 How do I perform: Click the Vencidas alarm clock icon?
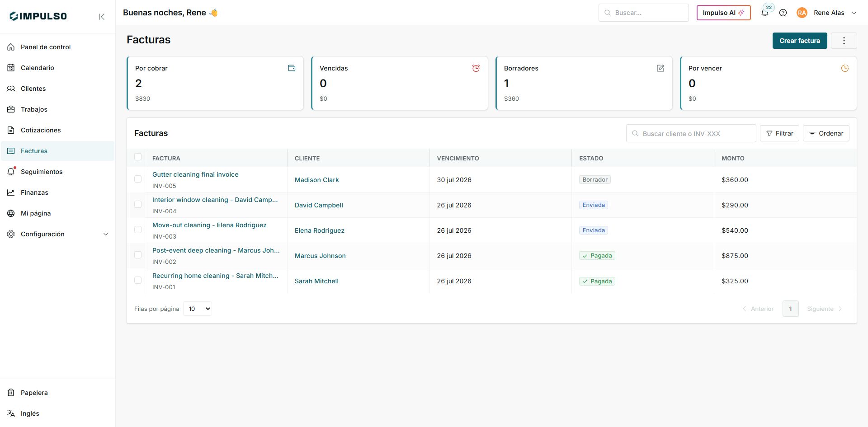point(476,68)
